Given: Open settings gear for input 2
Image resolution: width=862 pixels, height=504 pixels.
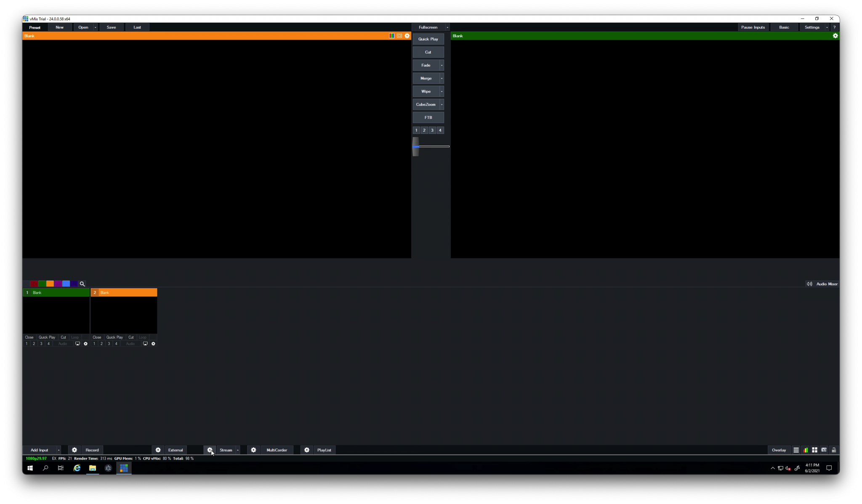Looking at the screenshot, I should click(153, 344).
